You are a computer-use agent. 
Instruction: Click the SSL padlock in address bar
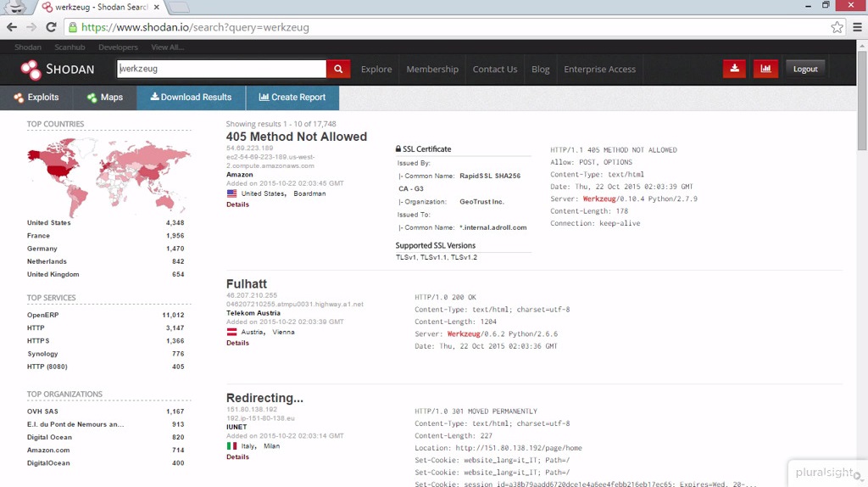[x=73, y=27]
